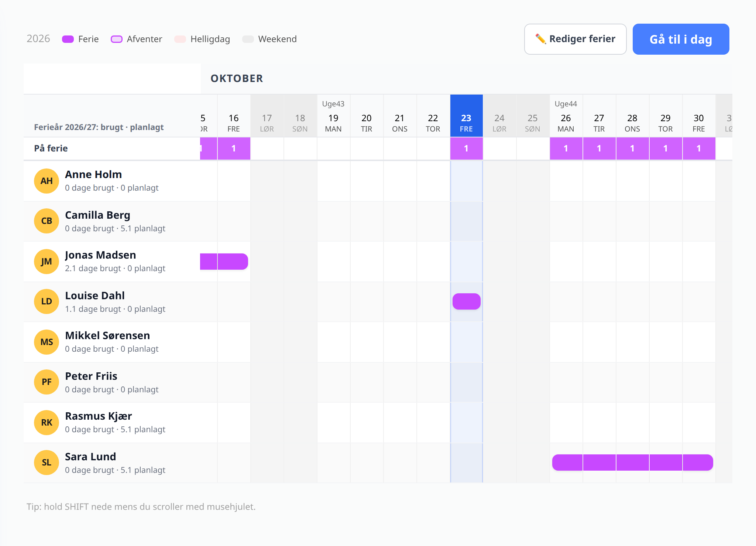756x546 pixels.
Task: Click the Helligdag legend swatch
Action: [180, 39]
